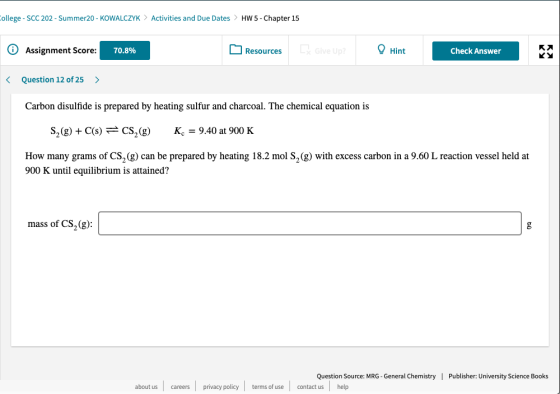Open the terms of use link
The image size is (560, 394).
pos(268,386)
